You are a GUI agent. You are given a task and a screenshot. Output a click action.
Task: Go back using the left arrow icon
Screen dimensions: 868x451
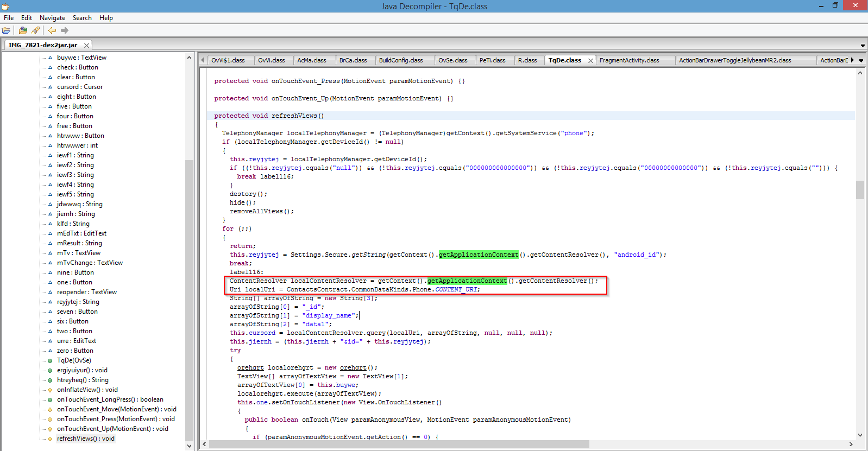(52, 30)
